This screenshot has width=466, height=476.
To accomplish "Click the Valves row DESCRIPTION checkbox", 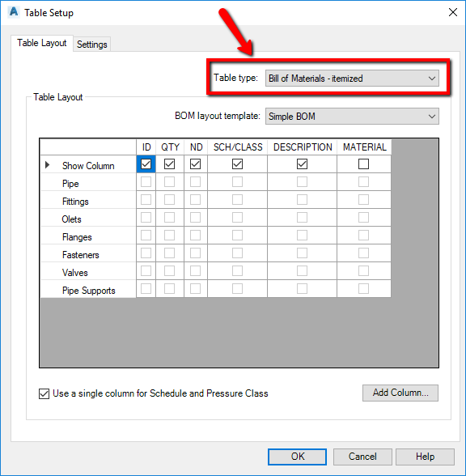I will click(303, 270).
